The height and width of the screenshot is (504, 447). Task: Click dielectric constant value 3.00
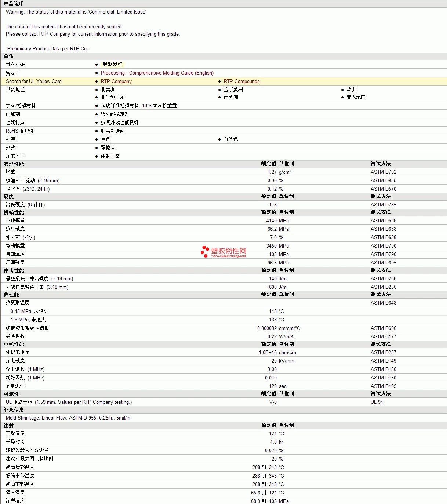point(272,369)
